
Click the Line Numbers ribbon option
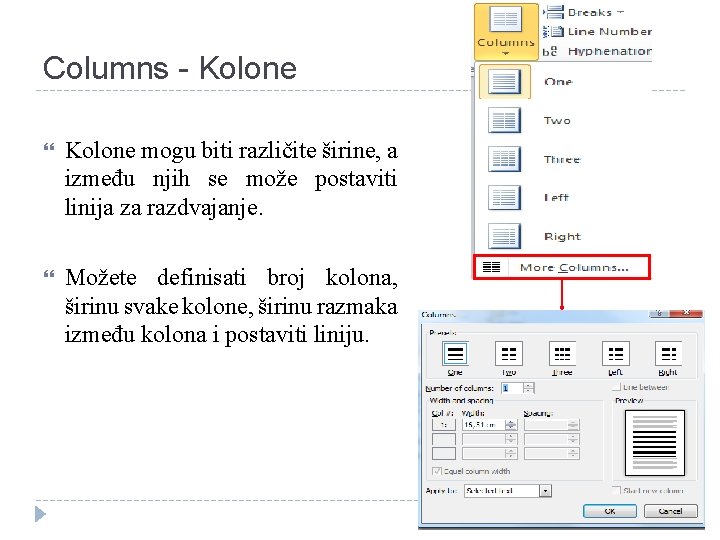coord(597,32)
